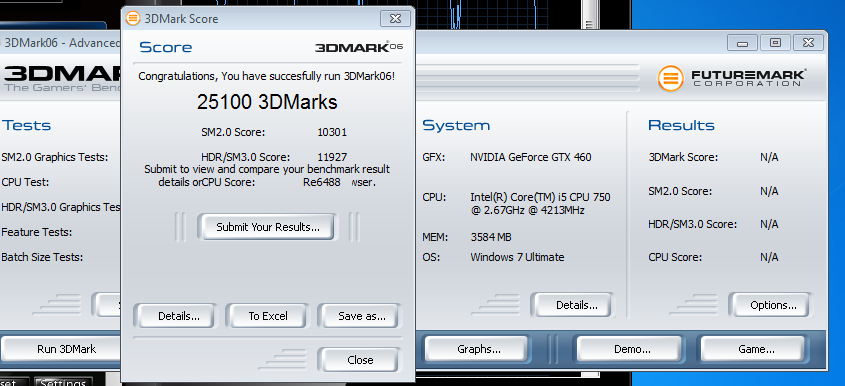Close the 3DMark06 main window
845x386 pixels.
pyautogui.click(x=808, y=43)
